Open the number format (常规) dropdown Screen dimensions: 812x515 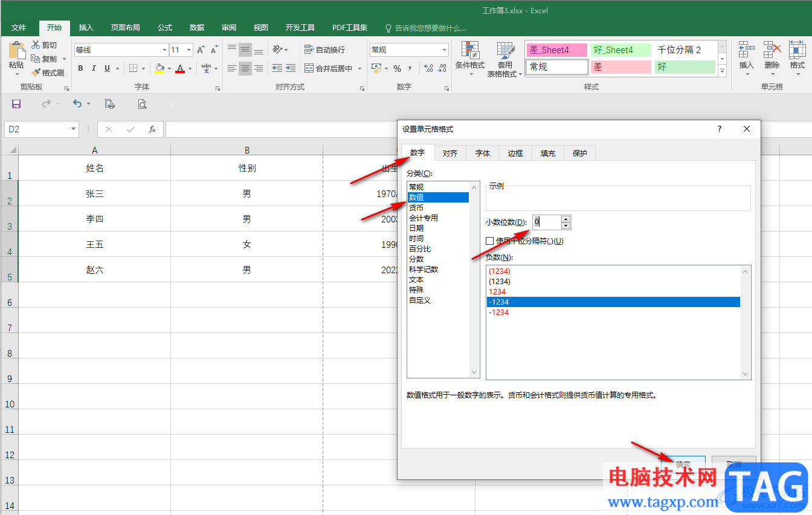445,50
